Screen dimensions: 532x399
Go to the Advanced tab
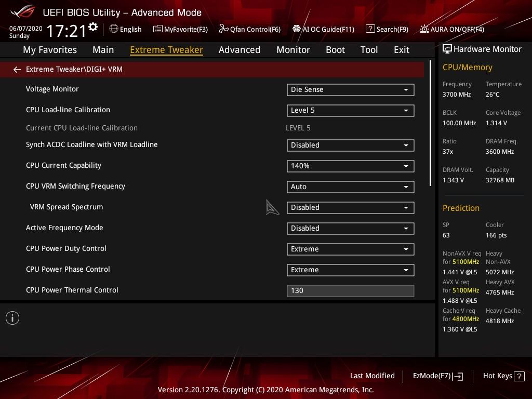239,50
